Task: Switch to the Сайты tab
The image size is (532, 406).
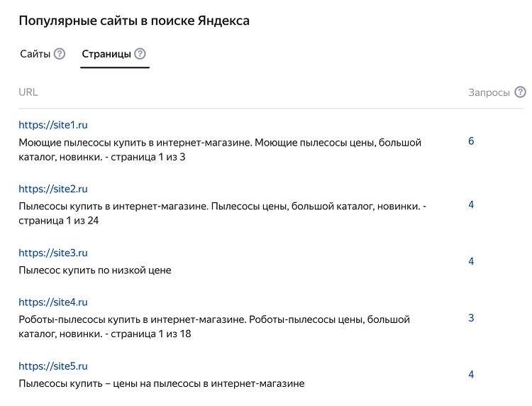Action: coord(35,54)
